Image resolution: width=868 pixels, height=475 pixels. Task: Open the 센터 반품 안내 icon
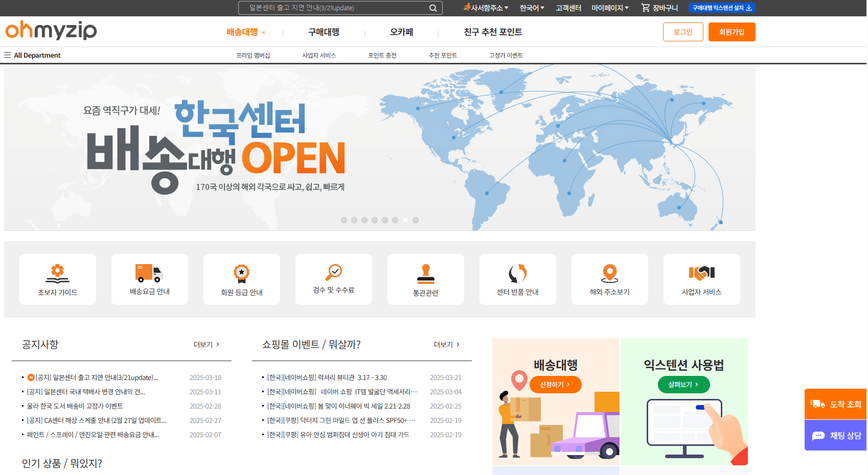click(x=517, y=279)
